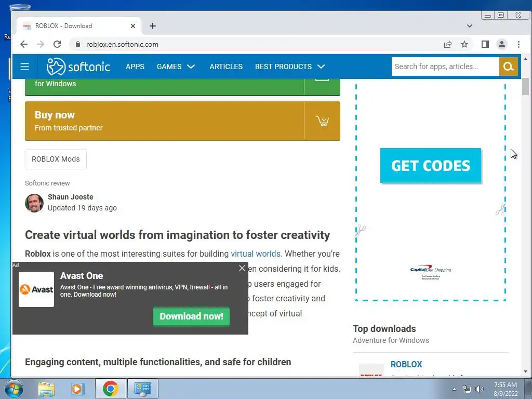Click the control panel taskbar icon
The image size is (532, 399).
[142, 389]
